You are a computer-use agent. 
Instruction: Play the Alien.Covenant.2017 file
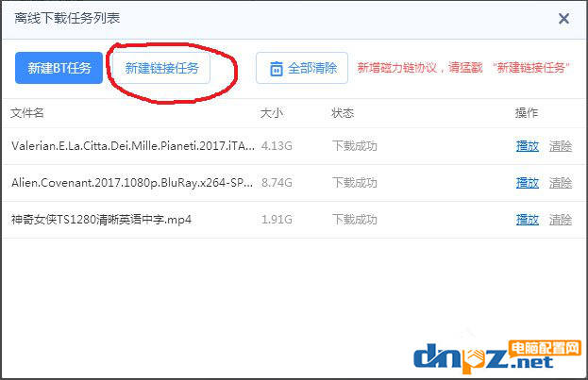(x=528, y=183)
